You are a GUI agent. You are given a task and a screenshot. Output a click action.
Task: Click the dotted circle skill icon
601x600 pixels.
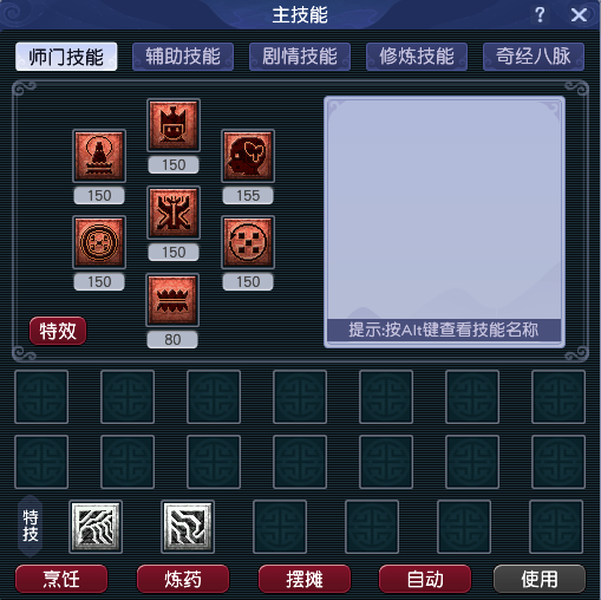coord(248,242)
